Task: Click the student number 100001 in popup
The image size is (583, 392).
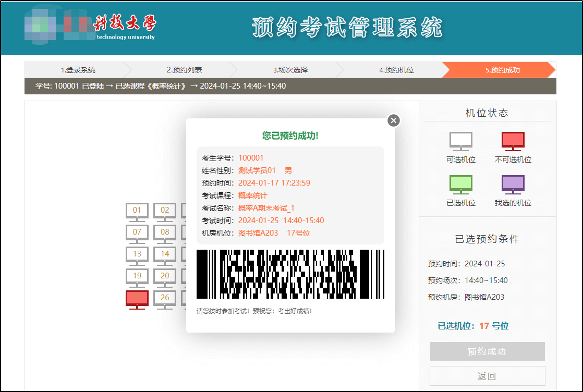Action: (x=251, y=158)
